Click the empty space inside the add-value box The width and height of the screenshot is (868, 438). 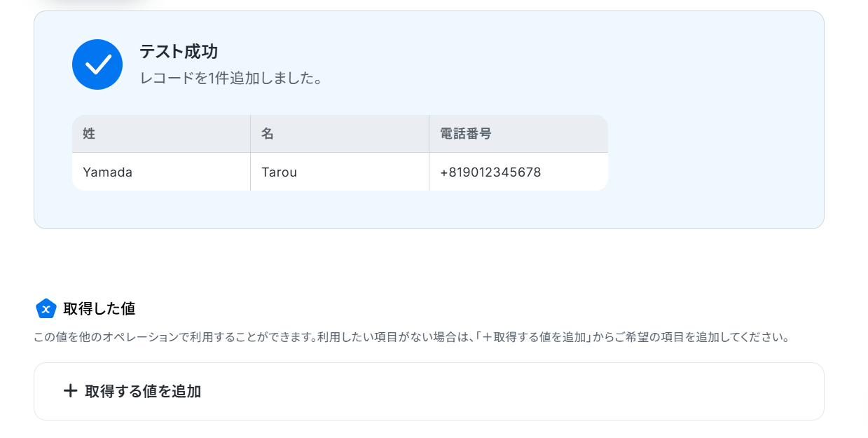[x=511, y=391]
